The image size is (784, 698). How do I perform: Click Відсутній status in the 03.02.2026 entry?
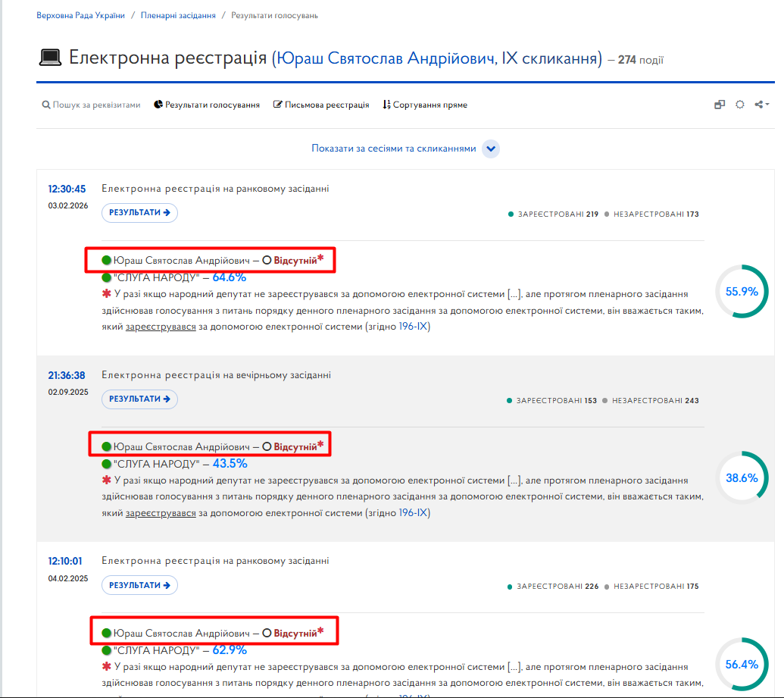pyautogui.click(x=295, y=260)
